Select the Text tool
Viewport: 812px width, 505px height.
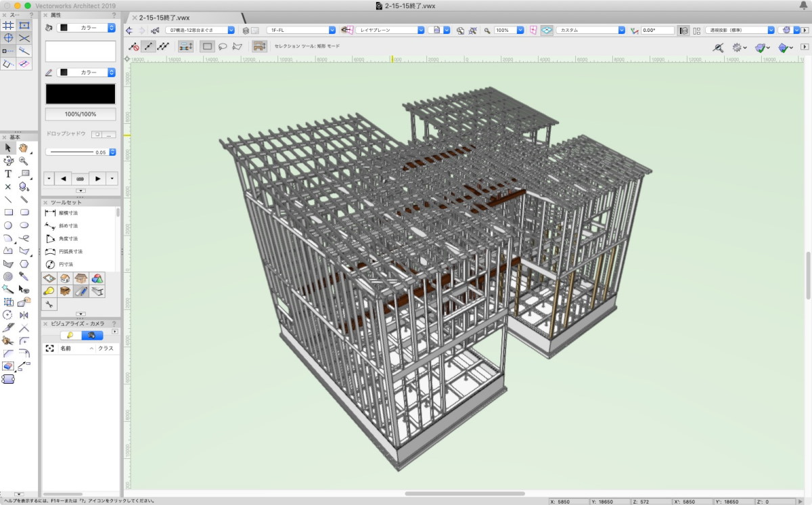click(8, 174)
